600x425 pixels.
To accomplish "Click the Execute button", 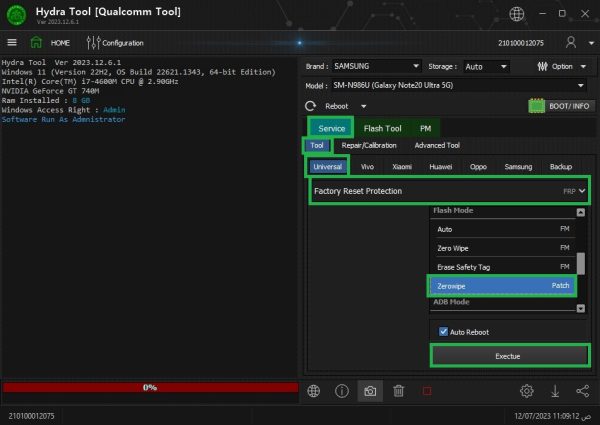I will click(510, 356).
